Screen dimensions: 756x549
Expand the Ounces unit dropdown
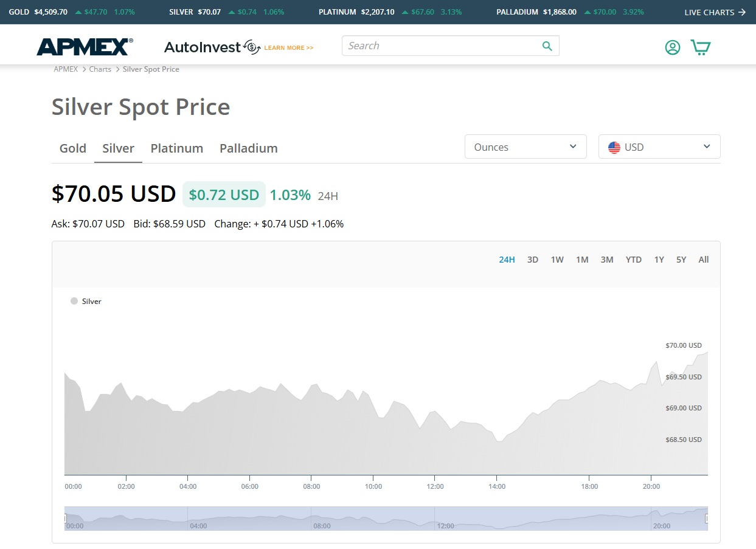coord(525,147)
